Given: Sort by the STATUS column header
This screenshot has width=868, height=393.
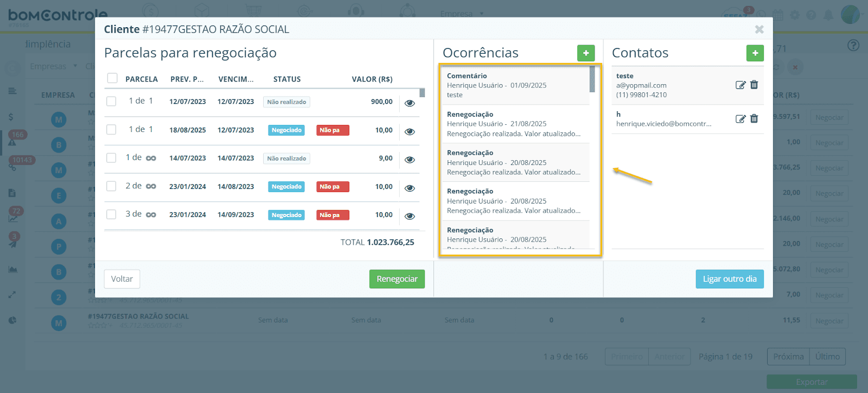Looking at the screenshot, I should click(287, 79).
